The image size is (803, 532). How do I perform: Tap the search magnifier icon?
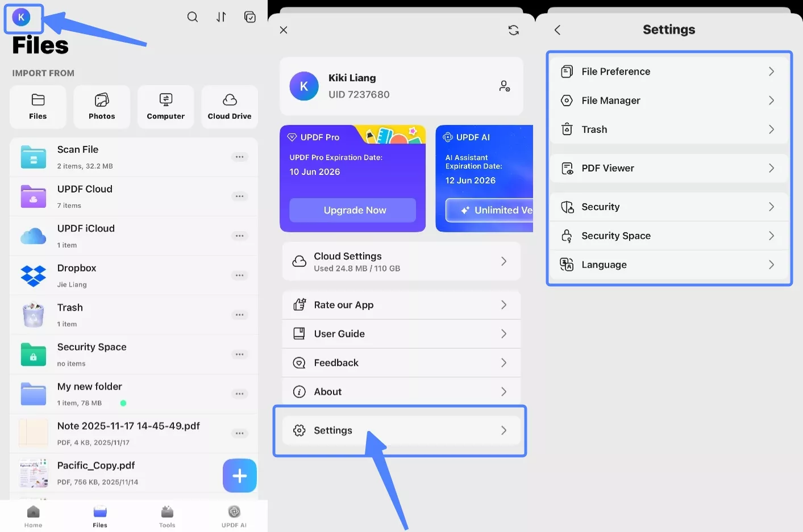coord(193,17)
